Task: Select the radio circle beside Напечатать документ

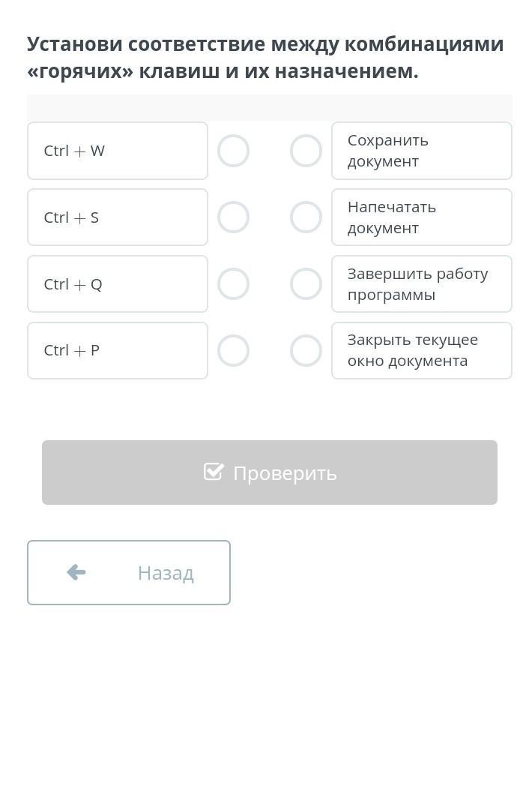Action: point(306,217)
